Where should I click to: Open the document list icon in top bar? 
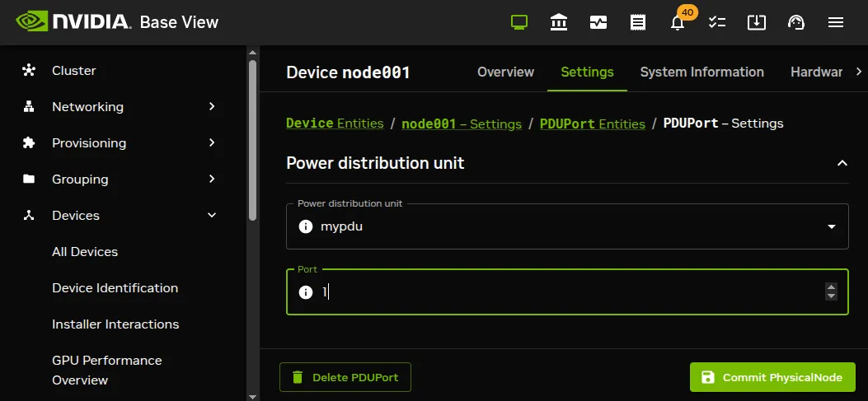click(x=638, y=22)
